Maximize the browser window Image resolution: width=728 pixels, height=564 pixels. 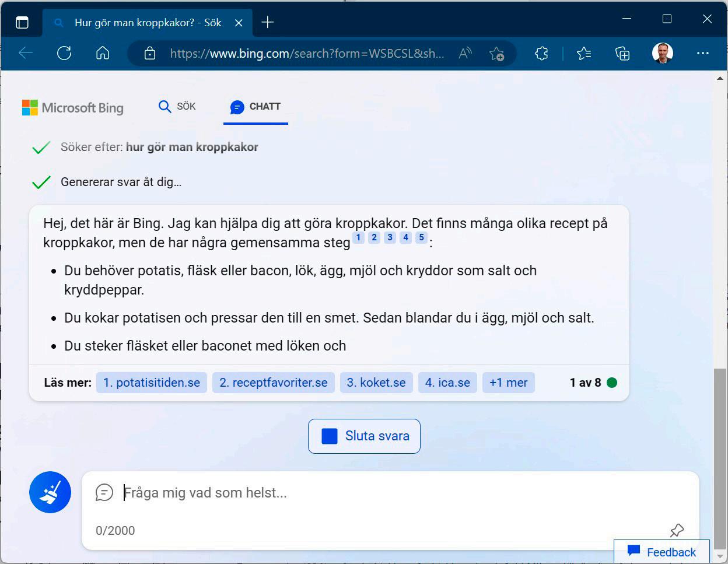(667, 19)
